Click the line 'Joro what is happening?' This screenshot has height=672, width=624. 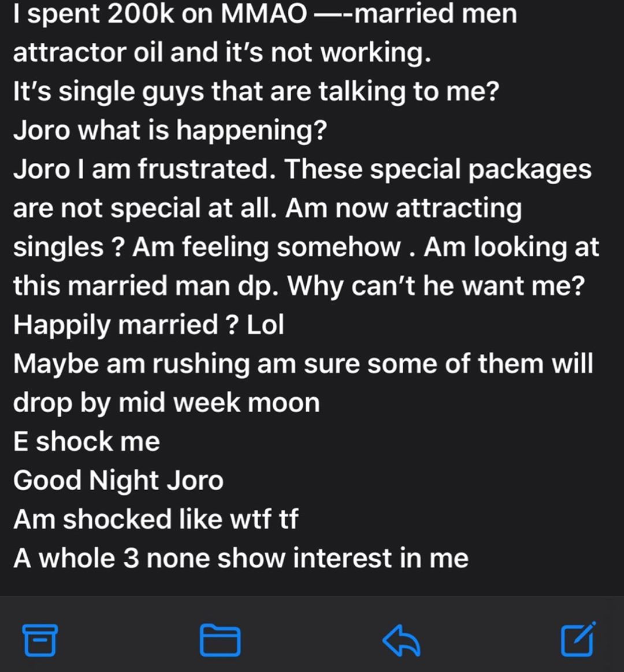pyautogui.click(x=170, y=130)
